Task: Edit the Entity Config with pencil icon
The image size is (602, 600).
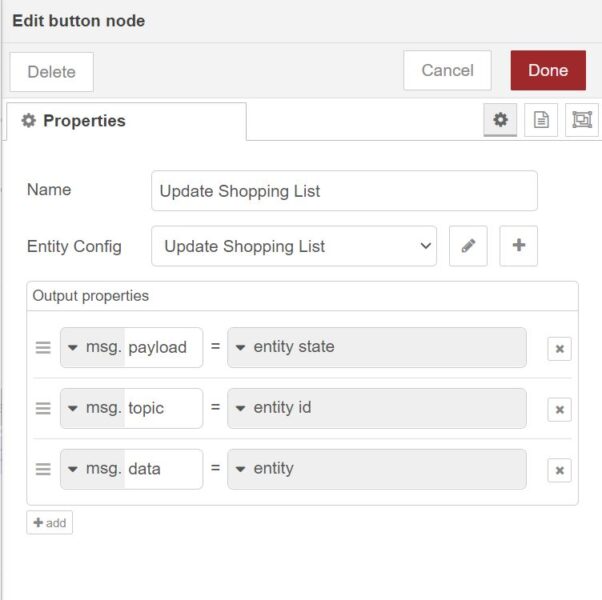Action: click(468, 246)
